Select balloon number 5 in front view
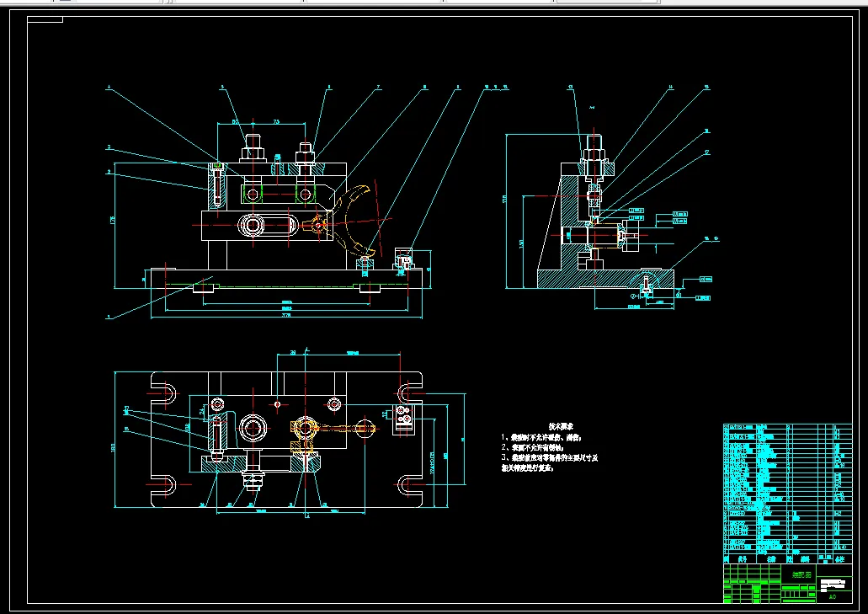The width and height of the screenshot is (868, 614). (x=222, y=87)
